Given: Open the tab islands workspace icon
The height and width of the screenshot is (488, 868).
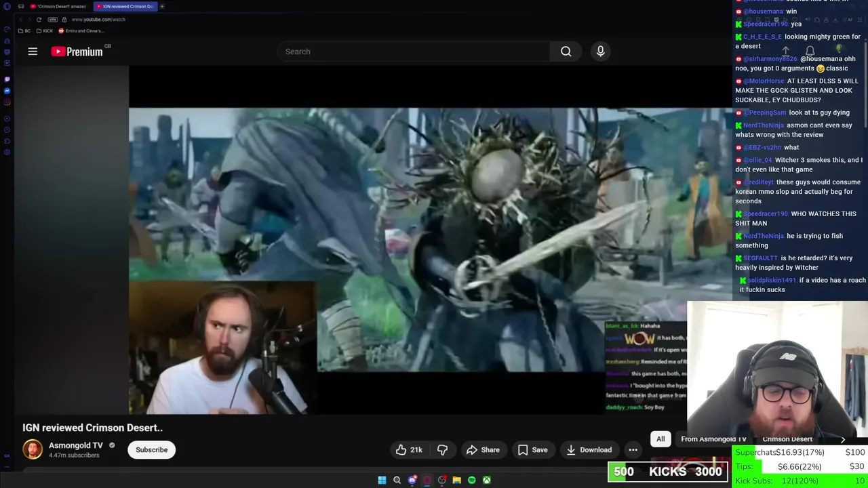Looking at the screenshot, I should click(21, 6).
